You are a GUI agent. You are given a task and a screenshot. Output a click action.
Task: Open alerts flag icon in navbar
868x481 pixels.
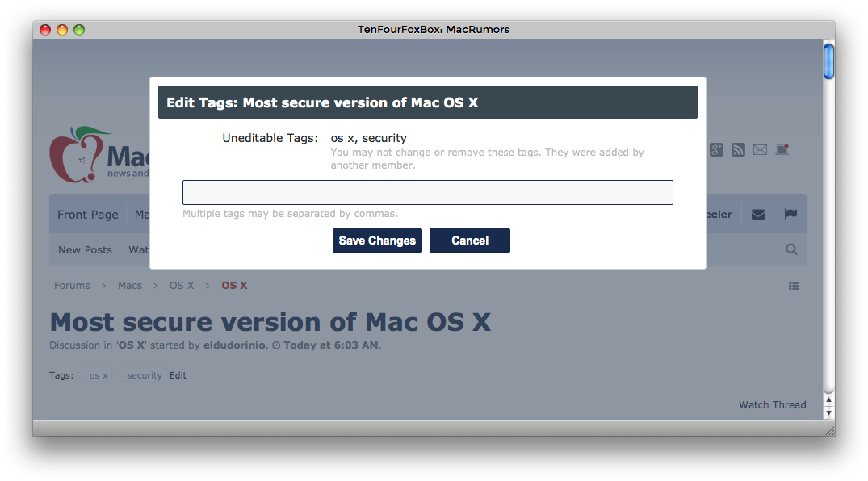[x=790, y=214]
